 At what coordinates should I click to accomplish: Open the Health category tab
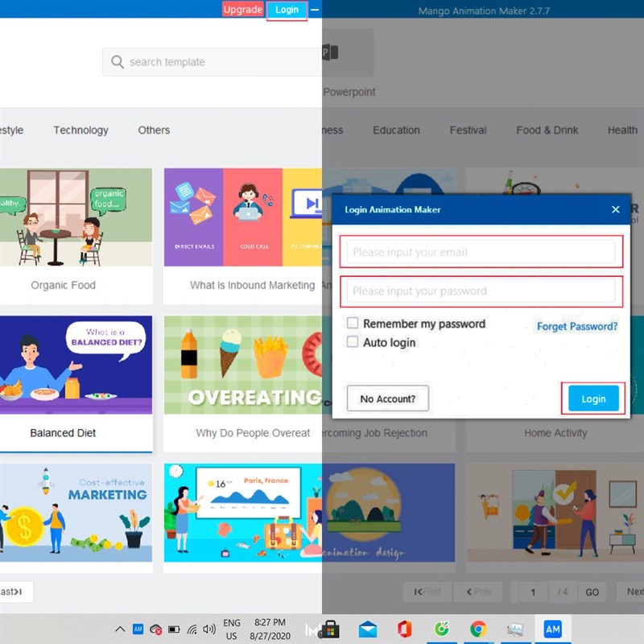(622, 130)
